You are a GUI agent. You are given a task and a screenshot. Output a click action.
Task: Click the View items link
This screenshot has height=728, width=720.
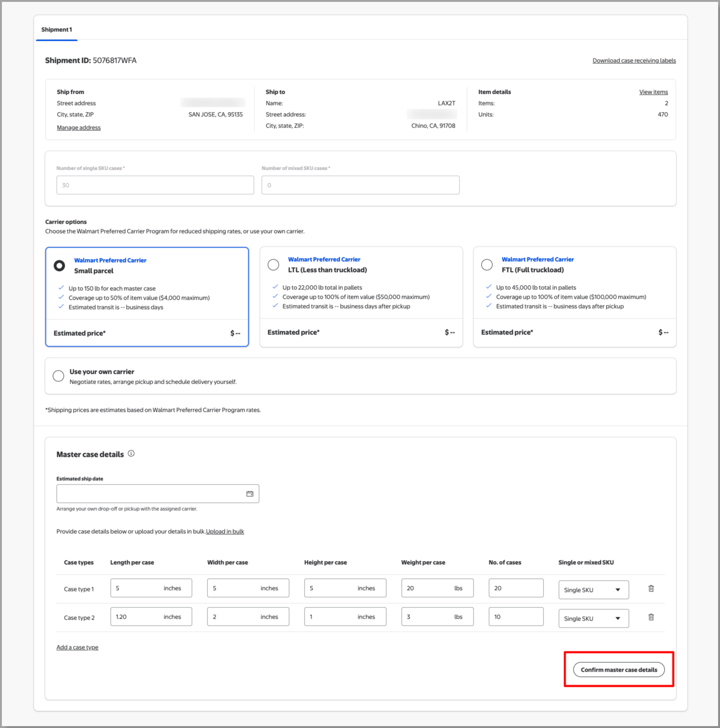tap(653, 92)
